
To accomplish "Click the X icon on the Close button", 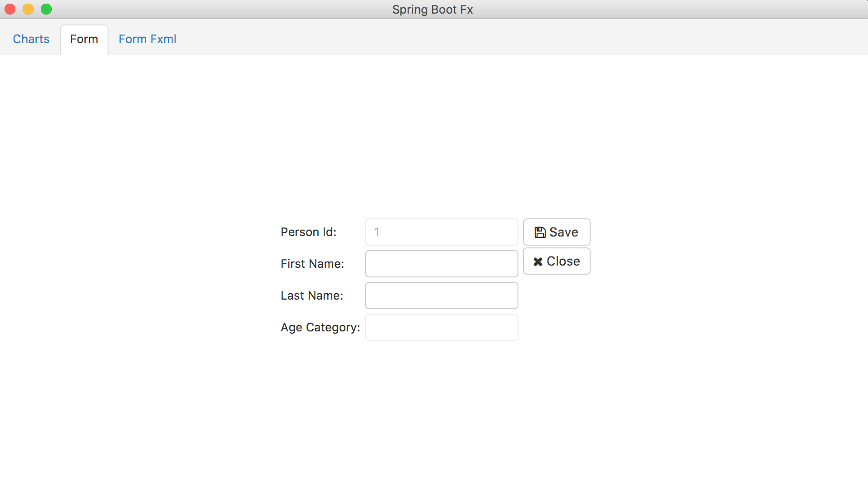I will click(538, 261).
